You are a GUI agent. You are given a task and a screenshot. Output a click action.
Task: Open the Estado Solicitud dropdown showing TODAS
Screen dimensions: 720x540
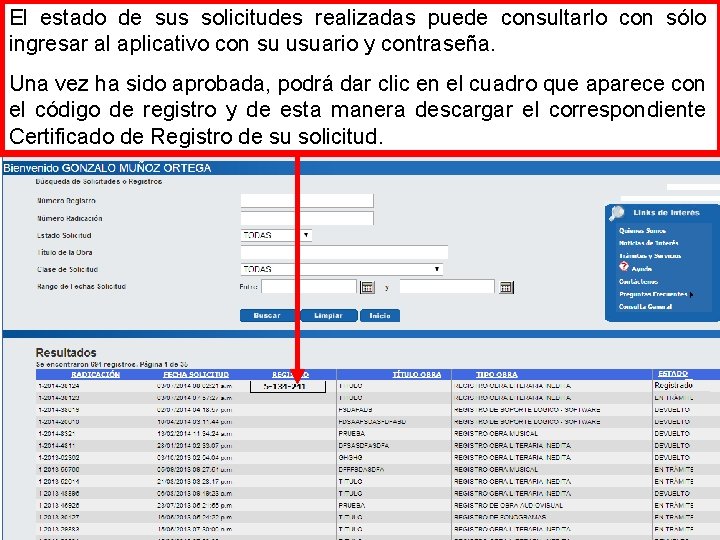276,235
